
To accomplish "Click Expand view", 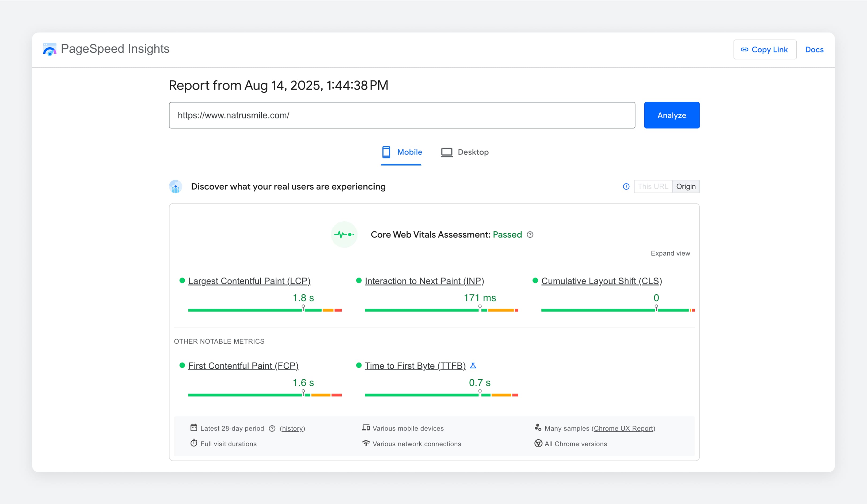I will click(670, 253).
